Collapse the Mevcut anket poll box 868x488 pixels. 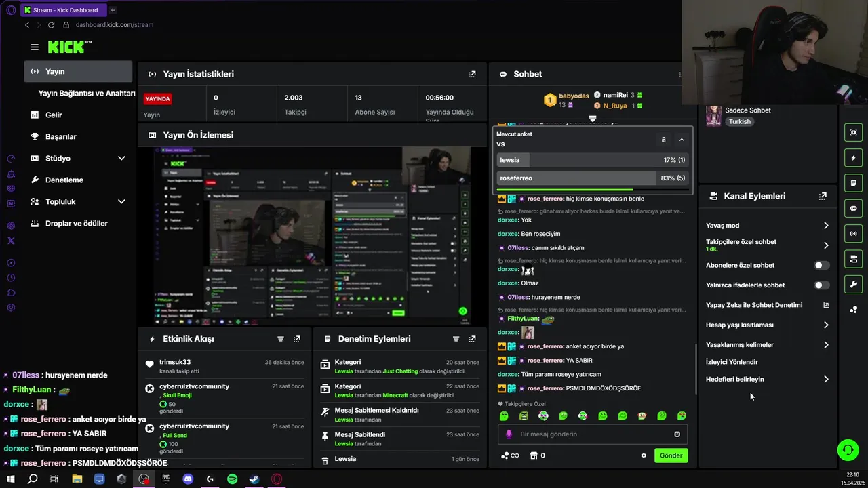(x=682, y=140)
